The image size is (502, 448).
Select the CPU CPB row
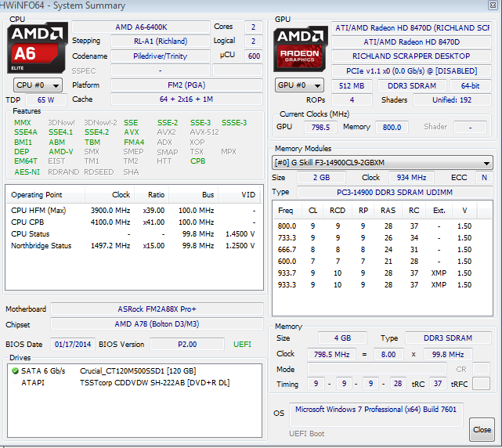pos(134,222)
